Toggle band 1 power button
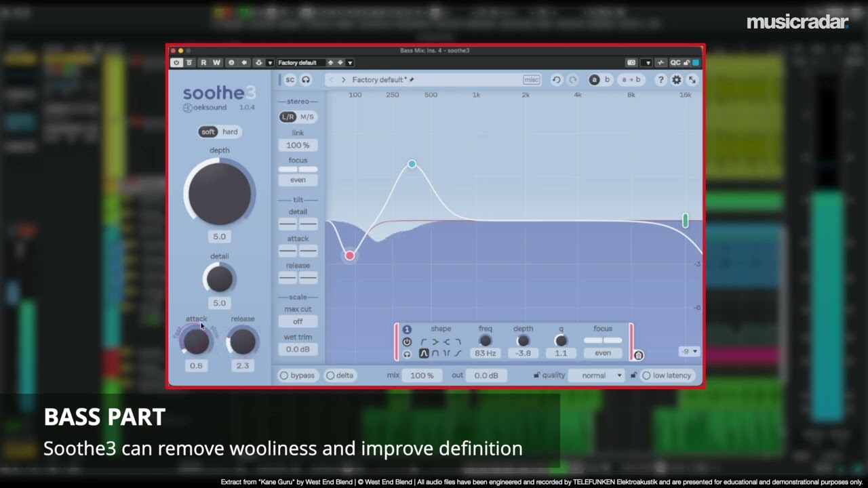Image resolution: width=868 pixels, height=488 pixels. 407,342
